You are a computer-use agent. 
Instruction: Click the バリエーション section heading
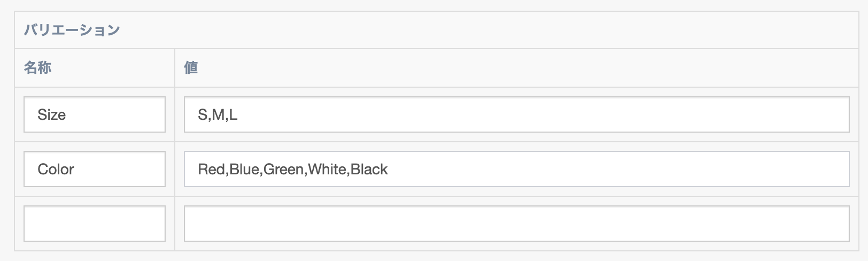click(72, 30)
